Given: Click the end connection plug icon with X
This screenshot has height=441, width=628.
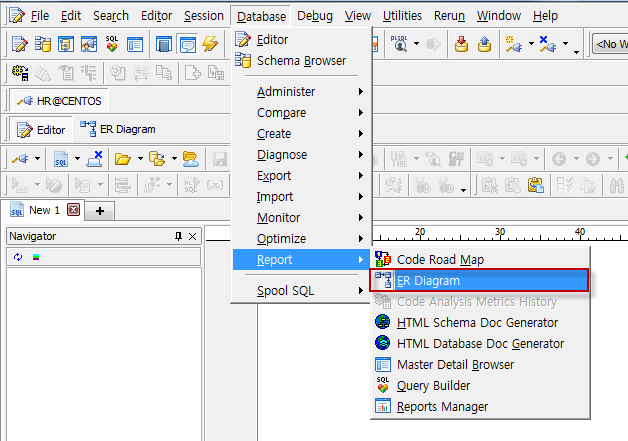Looking at the screenshot, I should click(x=97, y=158).
